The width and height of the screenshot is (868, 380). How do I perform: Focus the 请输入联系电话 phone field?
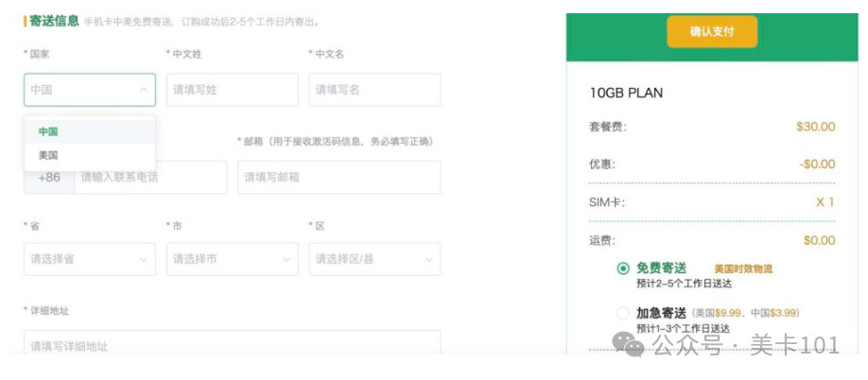coord(150,178)
